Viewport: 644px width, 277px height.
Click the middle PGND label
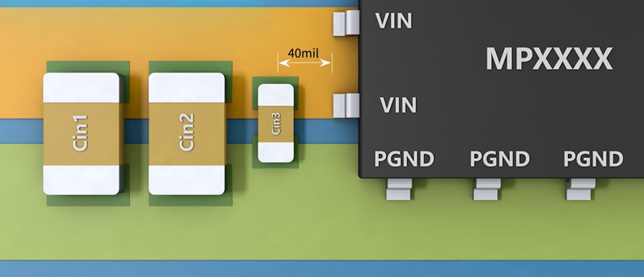tap(500, 159)
